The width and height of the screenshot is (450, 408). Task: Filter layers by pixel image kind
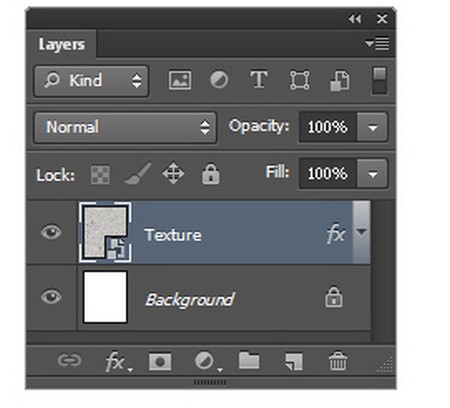pyautogui.click(x=180, y=80)
